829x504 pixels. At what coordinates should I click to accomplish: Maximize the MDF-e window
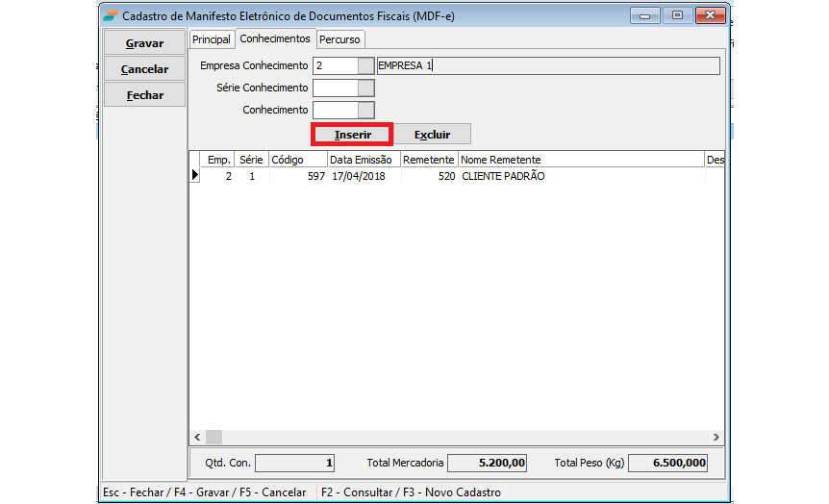click(x=678, y=16)
